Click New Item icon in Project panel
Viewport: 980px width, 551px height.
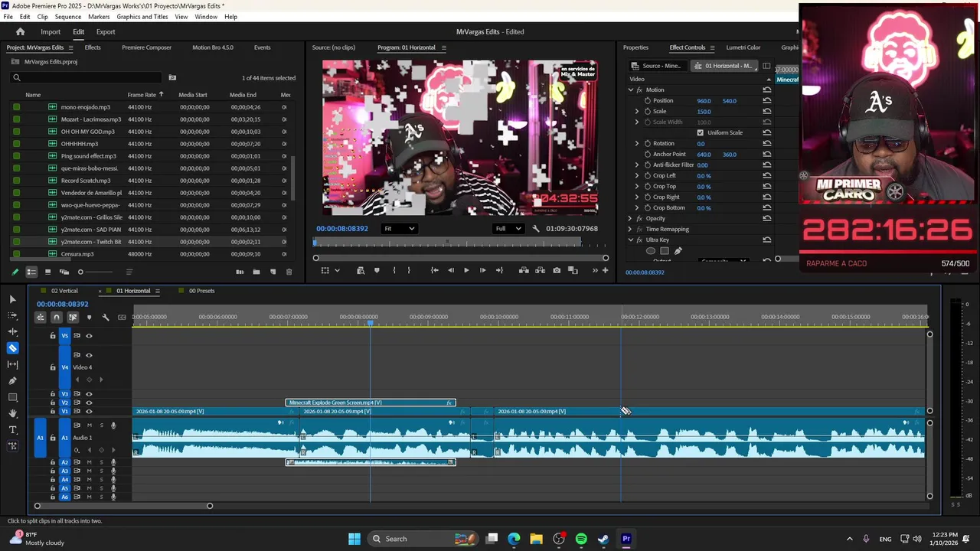(272, 272)
